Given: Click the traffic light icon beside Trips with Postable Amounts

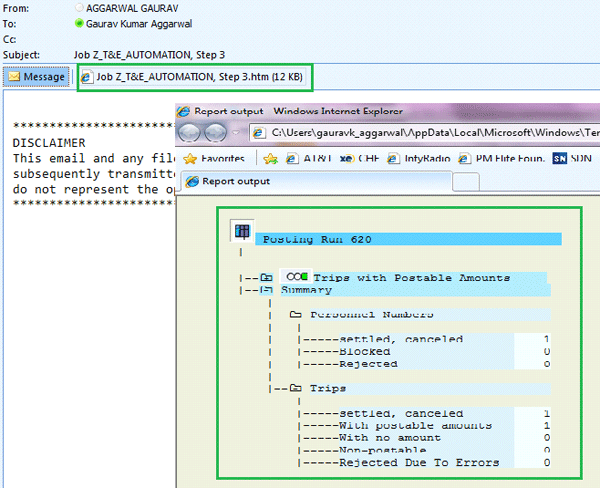Looking at the screenshot, I should click(295, 277).
